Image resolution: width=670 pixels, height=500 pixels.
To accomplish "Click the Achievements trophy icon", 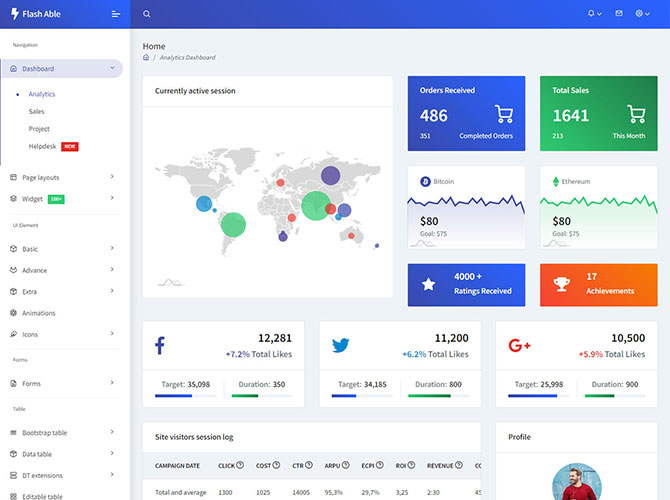I will [561, 284].
